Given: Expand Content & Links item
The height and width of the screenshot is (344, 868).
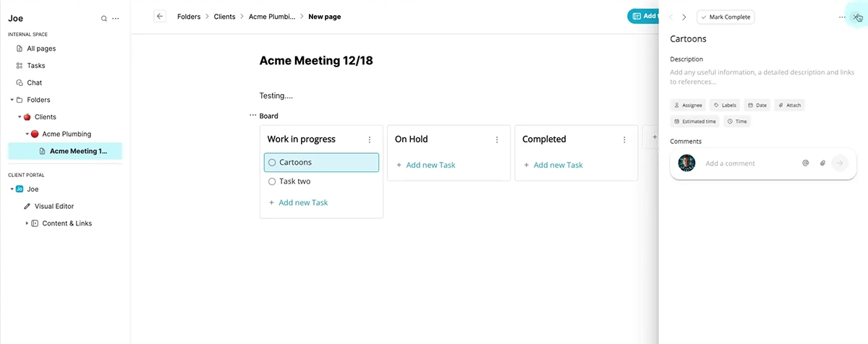Looking at the screenshot, I should tap(27, 223).
